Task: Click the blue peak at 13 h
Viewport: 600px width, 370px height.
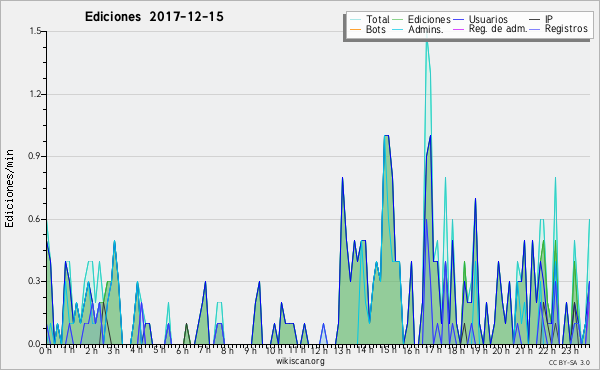Action: 342,178
